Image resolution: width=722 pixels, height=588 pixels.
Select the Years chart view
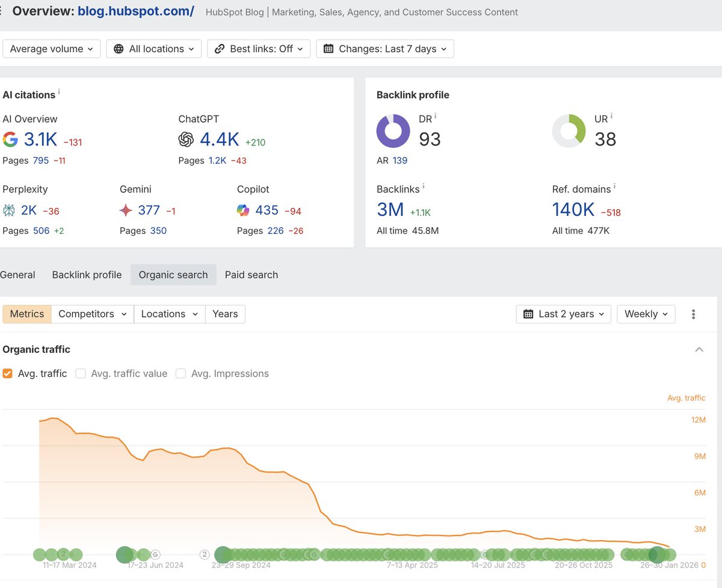(x=225, y=314)
